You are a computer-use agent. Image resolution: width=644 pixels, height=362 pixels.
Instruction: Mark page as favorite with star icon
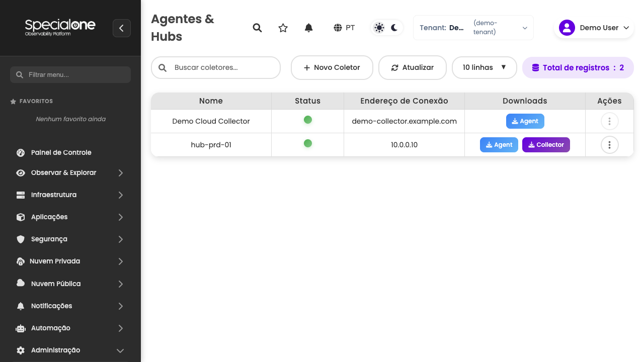283,28
